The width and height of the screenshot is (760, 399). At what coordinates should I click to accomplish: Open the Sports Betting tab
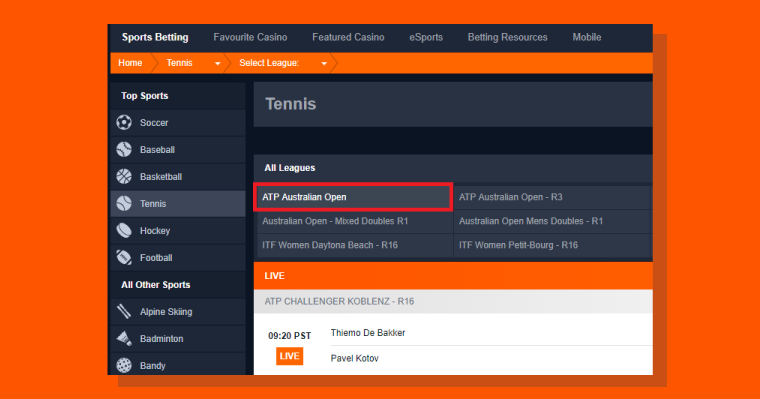coord(155,37)
